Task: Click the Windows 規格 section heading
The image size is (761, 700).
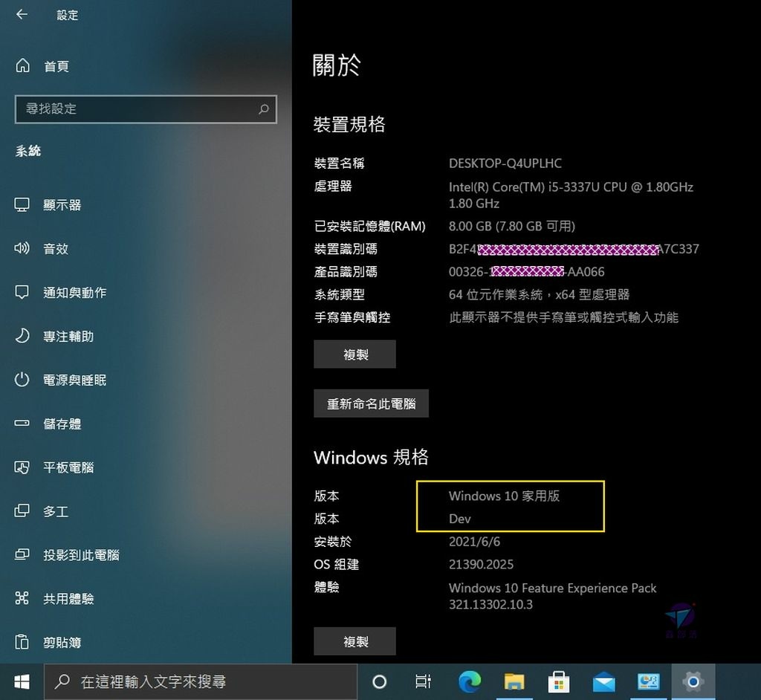Action: pos(371,457)
